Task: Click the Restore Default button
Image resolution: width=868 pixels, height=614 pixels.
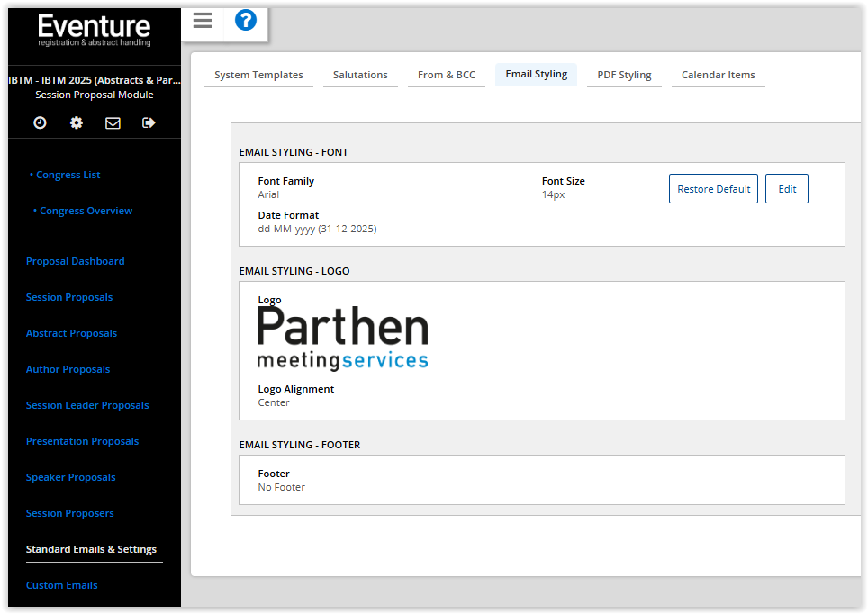Action: (713, 189)
